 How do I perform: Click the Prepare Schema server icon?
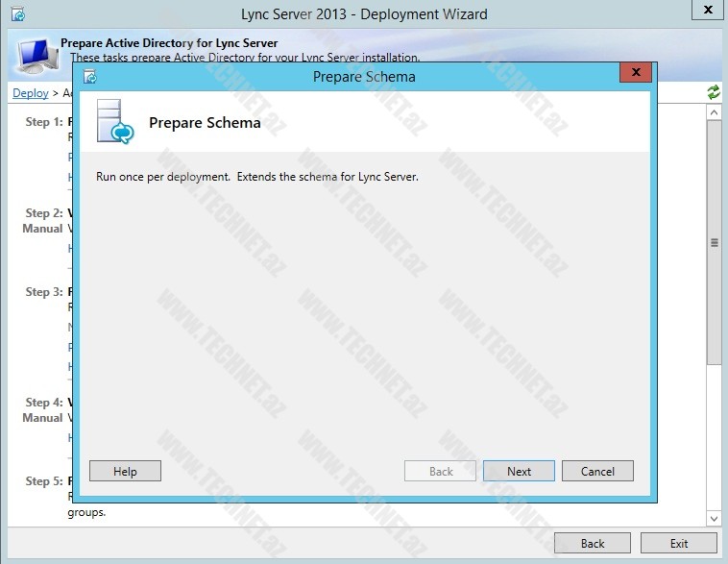point(115,121)
